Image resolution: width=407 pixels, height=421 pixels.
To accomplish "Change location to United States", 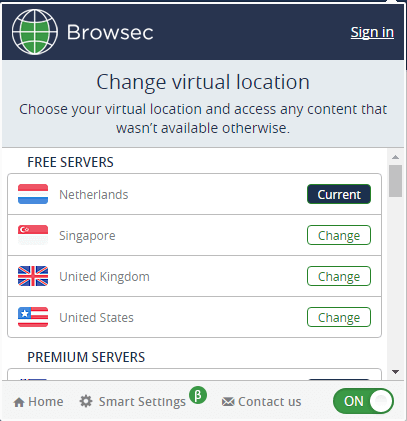I will pos(339,317).
